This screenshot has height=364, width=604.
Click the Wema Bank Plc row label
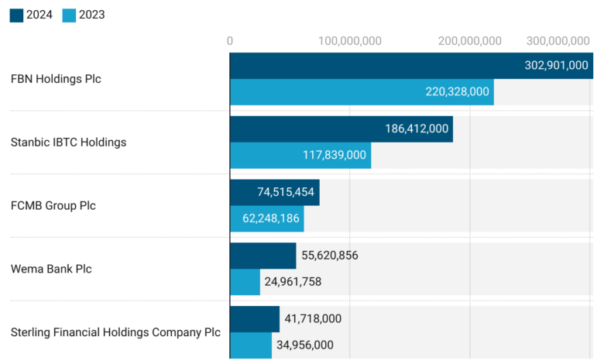(51, 269)
